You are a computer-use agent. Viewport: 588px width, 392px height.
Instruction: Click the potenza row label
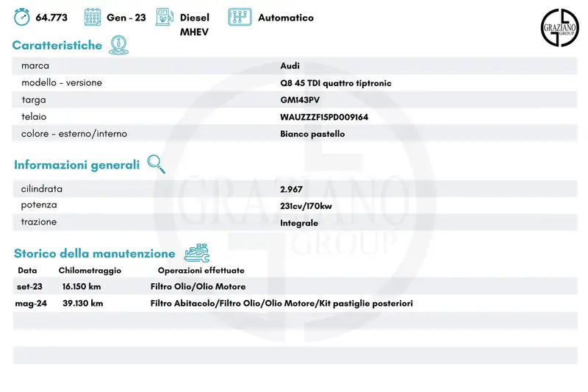coord(39,204)
